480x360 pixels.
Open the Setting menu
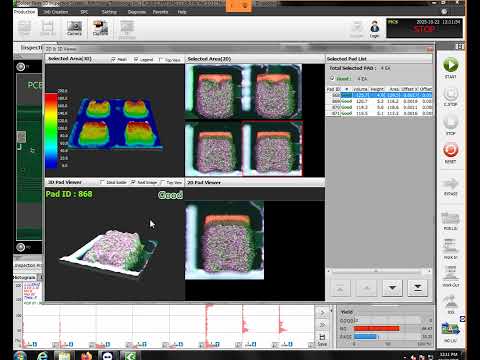coord(109,12)
